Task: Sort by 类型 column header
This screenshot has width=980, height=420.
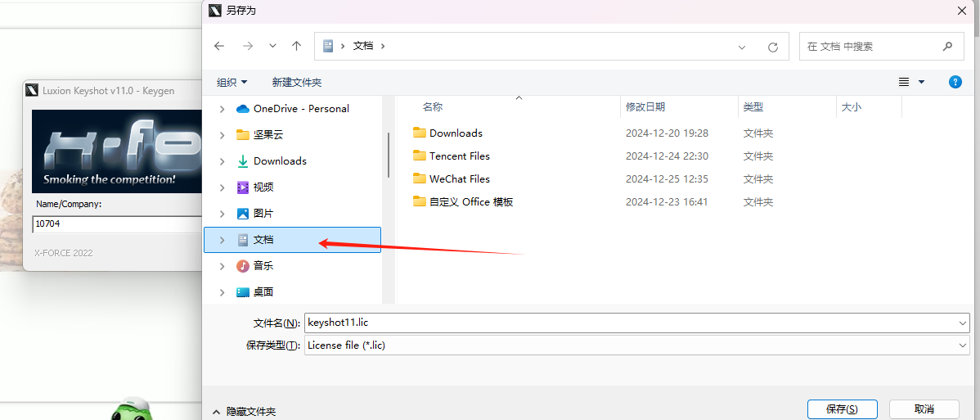Action: 753,107
